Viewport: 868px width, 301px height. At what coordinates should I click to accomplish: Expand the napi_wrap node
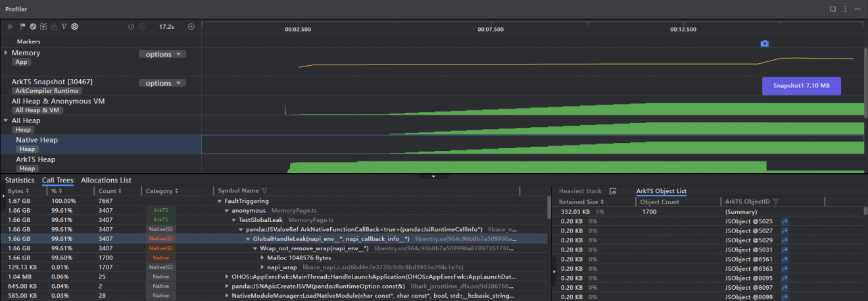point(262,267)
